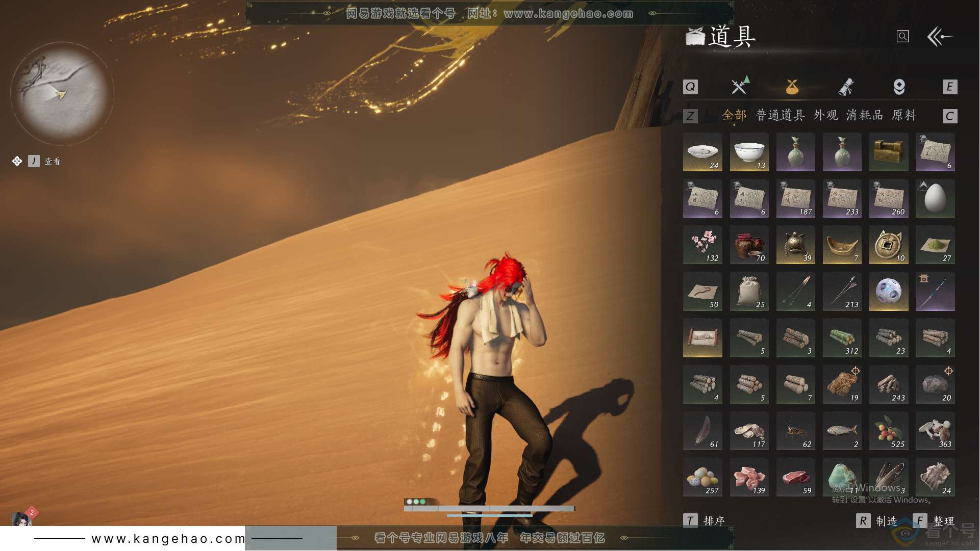Select the paper note item count 187
Viewport: 980px width, 551px height.
[x=796, y=198]
